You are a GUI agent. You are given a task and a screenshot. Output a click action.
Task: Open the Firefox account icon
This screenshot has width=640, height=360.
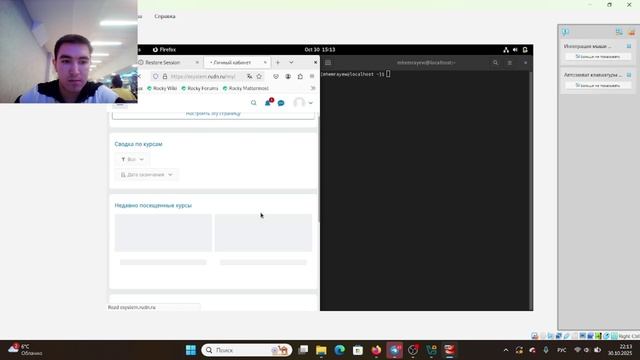point(288,76)
